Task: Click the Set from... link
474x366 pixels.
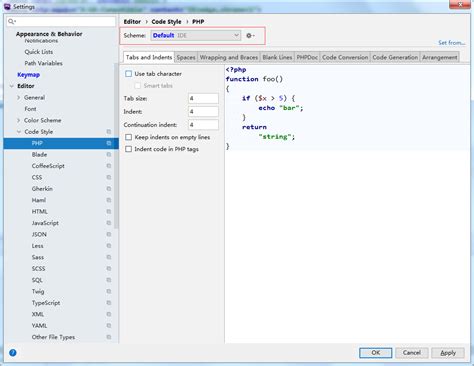Action: click(452, 43)
